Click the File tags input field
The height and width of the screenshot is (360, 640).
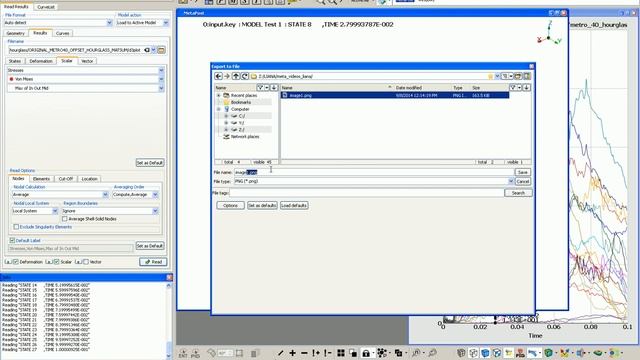click(x=367, y=193)
